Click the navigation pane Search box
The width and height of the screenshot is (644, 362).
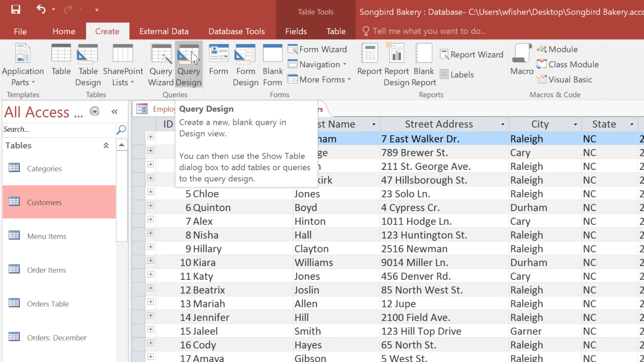point(56,130)
